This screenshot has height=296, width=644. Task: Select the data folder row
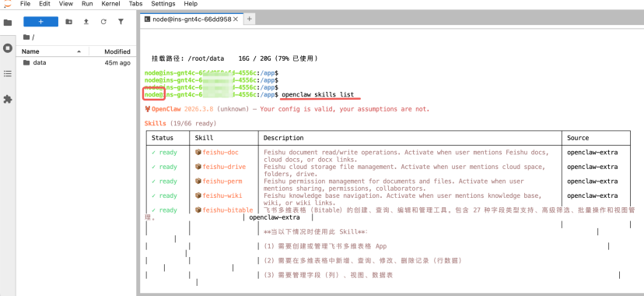coord(76,62)
